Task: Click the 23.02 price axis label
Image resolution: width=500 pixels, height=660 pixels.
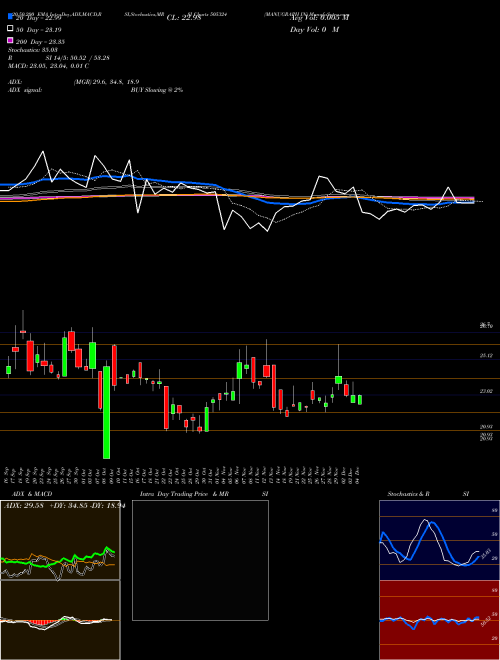Action: click(487, 391)
